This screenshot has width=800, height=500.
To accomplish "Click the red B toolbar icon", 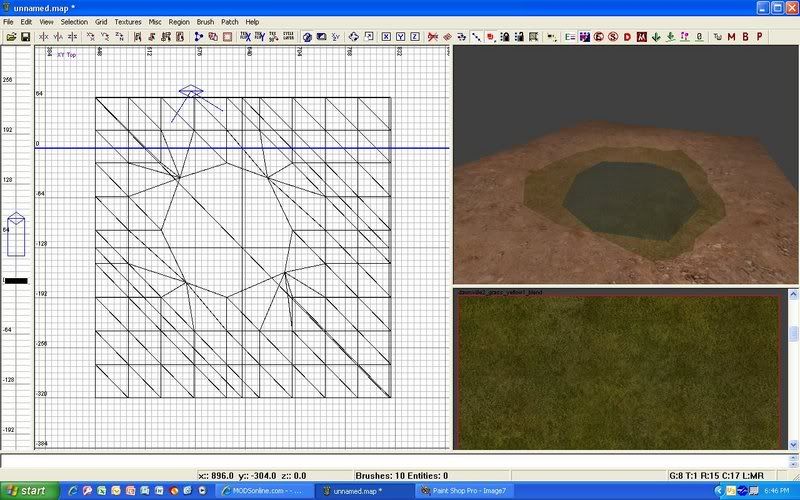I will pyautogui.click(x=745, y=37).
